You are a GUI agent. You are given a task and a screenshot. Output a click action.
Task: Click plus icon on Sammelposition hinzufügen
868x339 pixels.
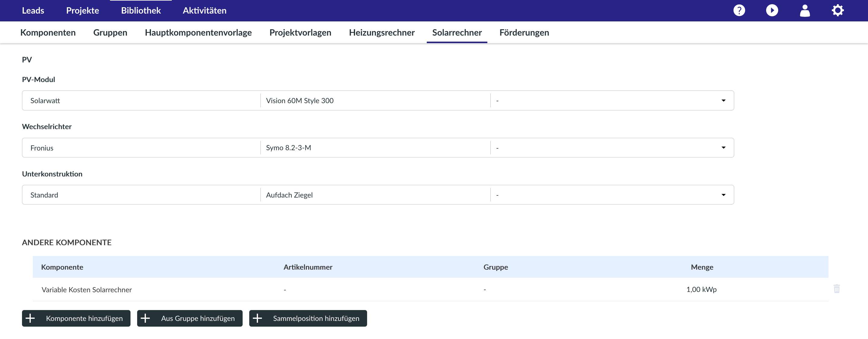pos(257,318)
